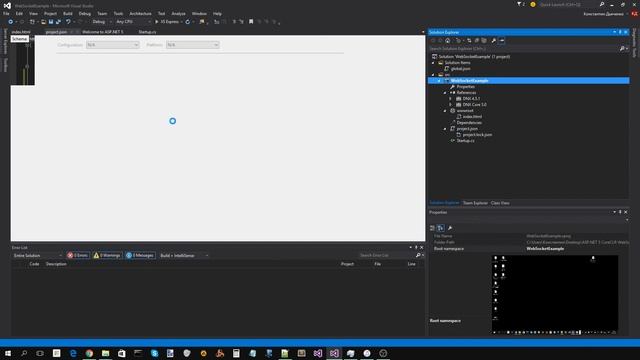640x360 pixels.
Task: Toggle Show All Files in Solution Explorer
Action: (484, 40)
